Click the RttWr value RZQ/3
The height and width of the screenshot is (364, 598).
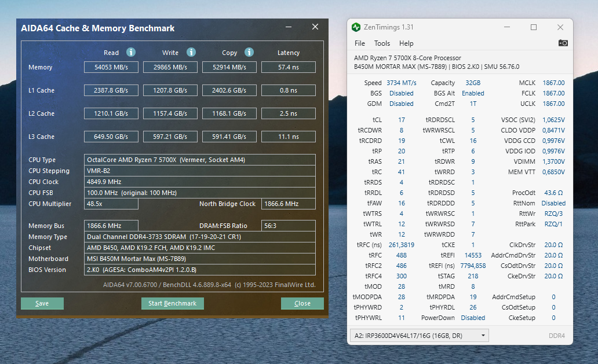(553, 214)
